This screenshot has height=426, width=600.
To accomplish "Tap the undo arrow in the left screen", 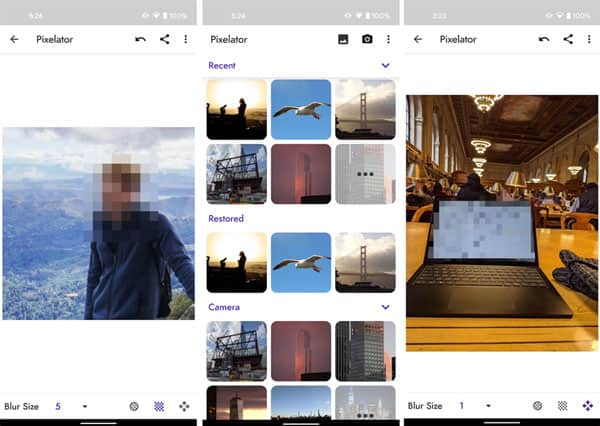I will pos(141,39).
